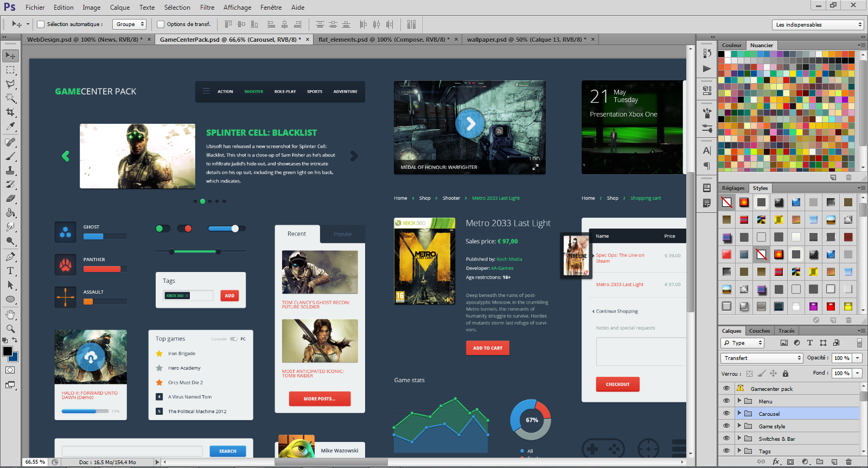This screenshot has height=468, width=868.
Task: Expand the Game style layer group
Action: pyautogui.click(x=739, y=426)
